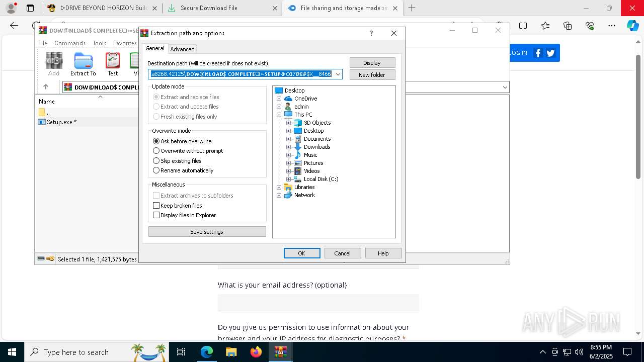Click the up-one-level arrow in WinRAR
Image resolution: width=644 pixels, height=362 pixels.
pos(45,87)
